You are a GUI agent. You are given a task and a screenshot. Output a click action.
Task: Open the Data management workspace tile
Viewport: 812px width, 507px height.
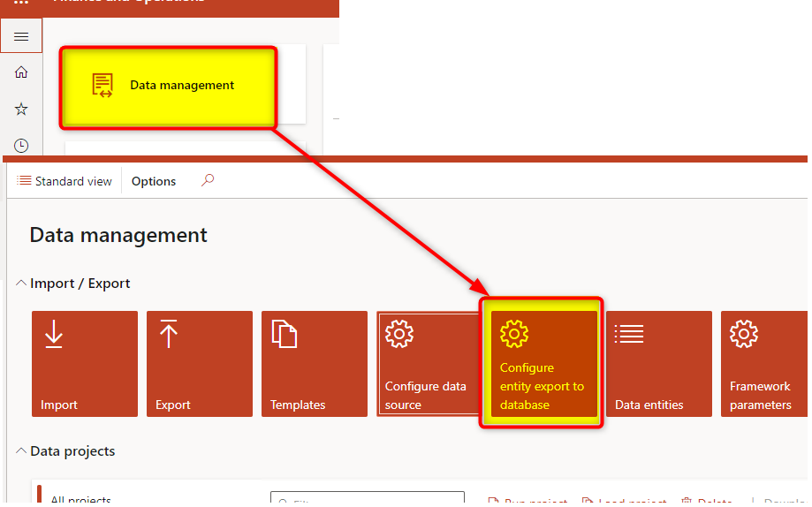tap(168, 87)
